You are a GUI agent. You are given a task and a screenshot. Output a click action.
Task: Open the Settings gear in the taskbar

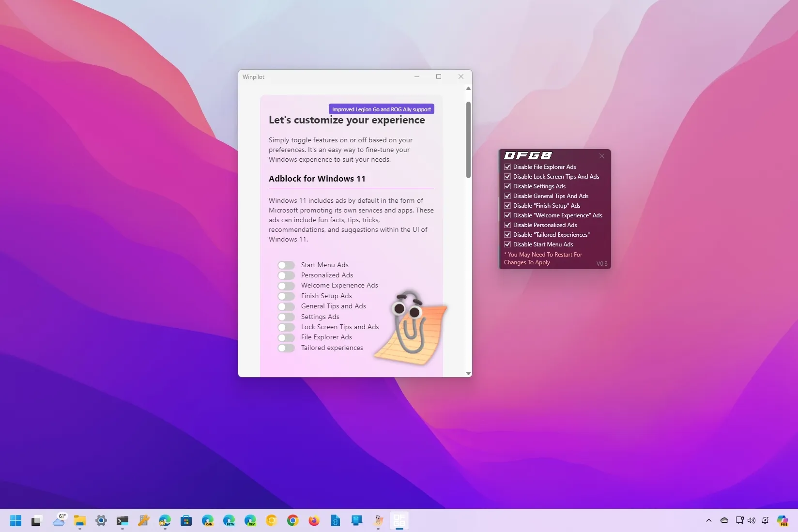click(x=101, y=521)
